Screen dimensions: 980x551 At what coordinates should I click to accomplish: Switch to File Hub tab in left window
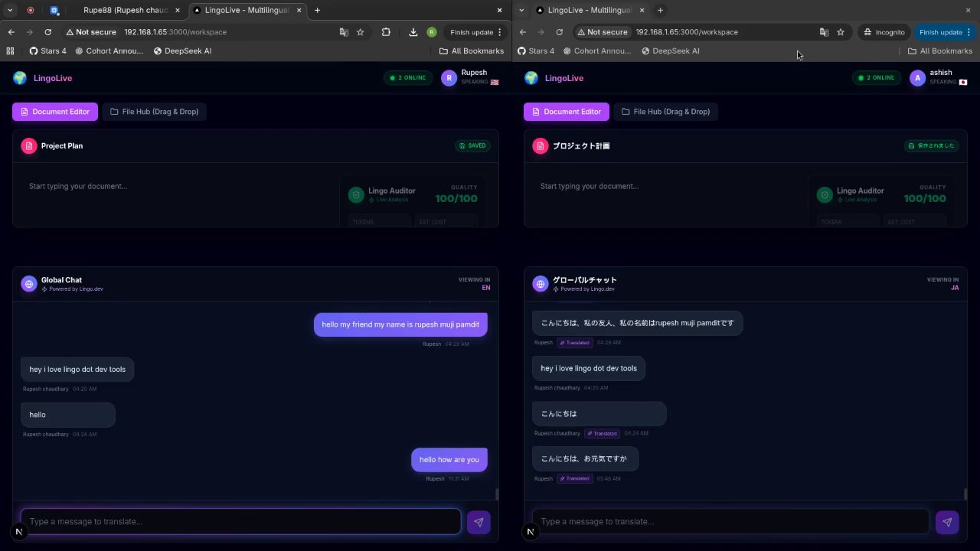155,112
